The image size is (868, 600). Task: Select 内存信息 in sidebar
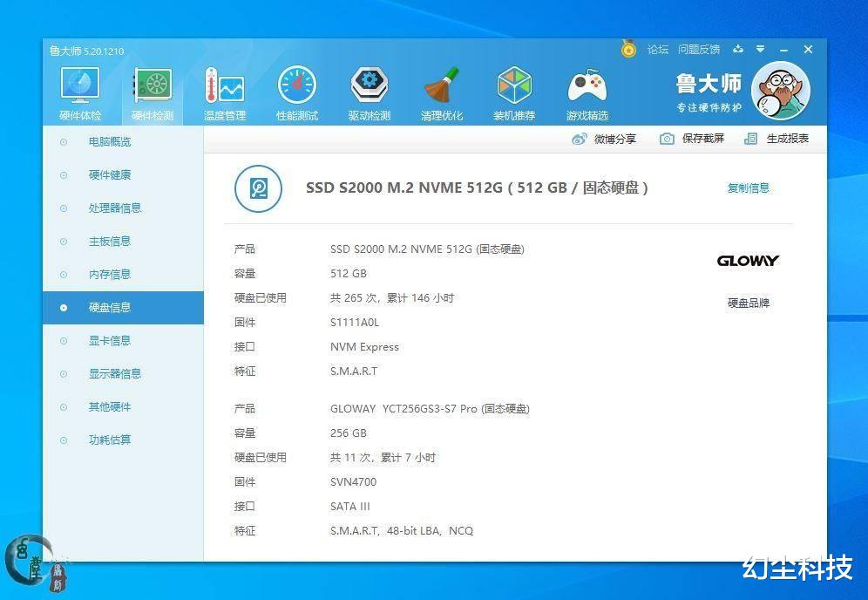[123, 275]
